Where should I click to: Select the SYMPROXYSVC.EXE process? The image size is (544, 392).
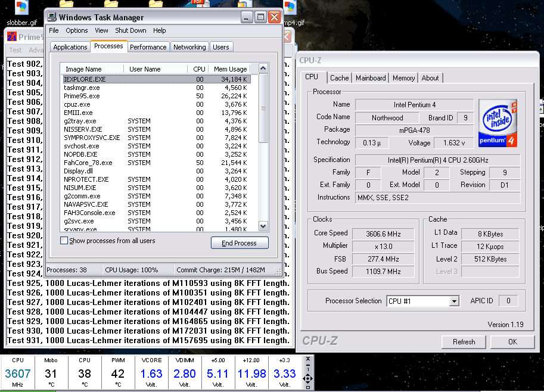coord(156,138)
